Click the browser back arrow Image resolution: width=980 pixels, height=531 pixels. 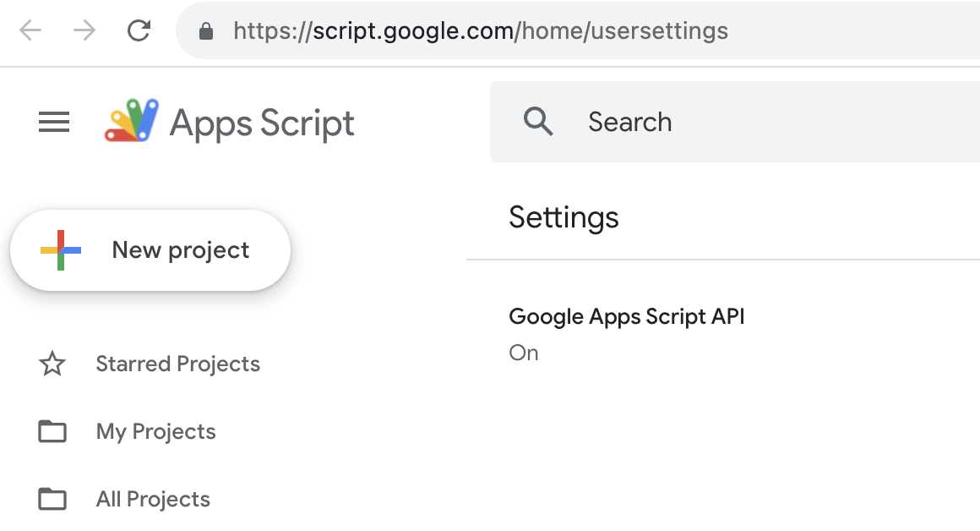click(x=30, y=30)
